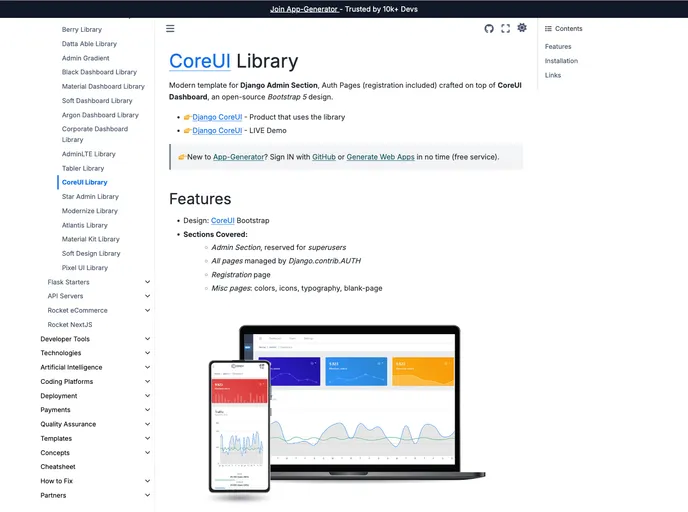Expand Payments chevron

[x=147, y=410]
